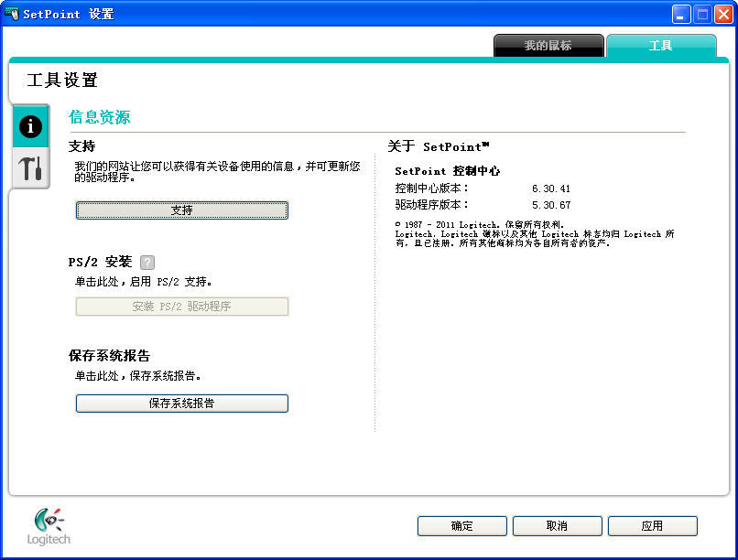Click the control center version 6.30.41
This screenshot has width=738, height=560.
550,188
